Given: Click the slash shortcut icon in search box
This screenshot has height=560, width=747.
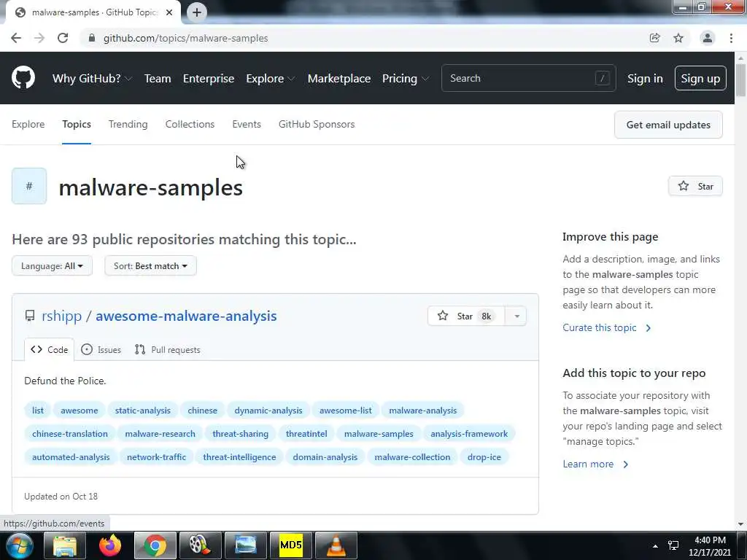Looking at the screenshot, I should point(602,78).
